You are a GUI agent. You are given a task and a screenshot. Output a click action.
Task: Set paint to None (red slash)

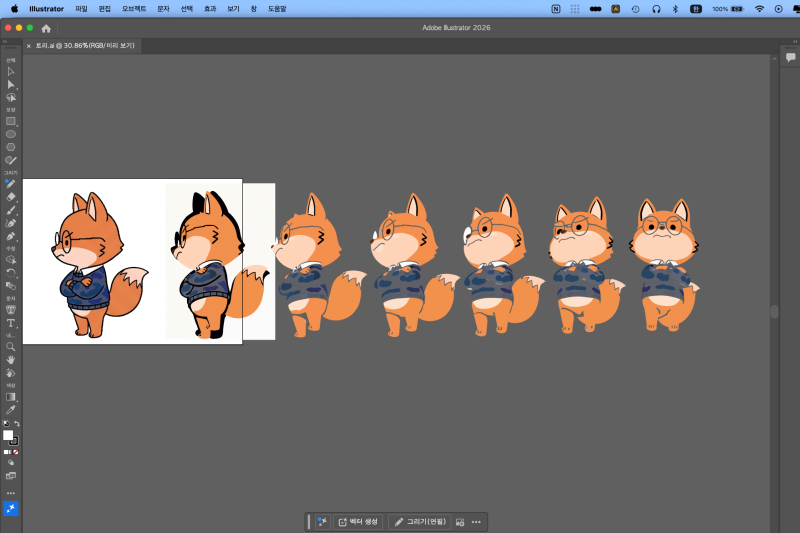click(x=16, y=452)
